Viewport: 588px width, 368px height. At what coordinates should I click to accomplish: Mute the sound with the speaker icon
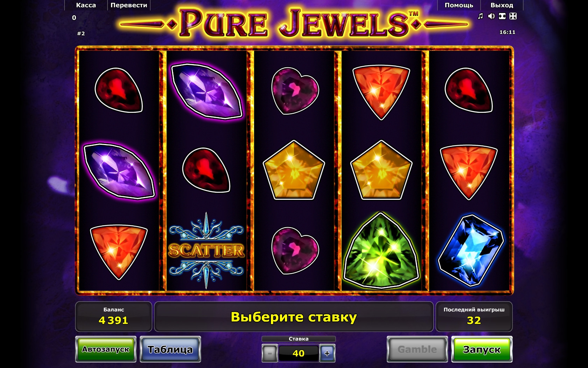(x=491, y=16)
